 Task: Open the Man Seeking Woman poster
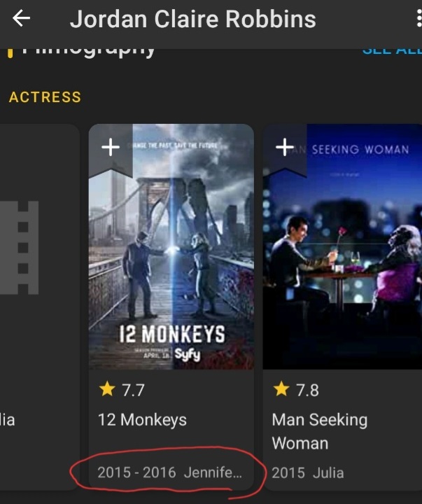[x=343, y=252]
